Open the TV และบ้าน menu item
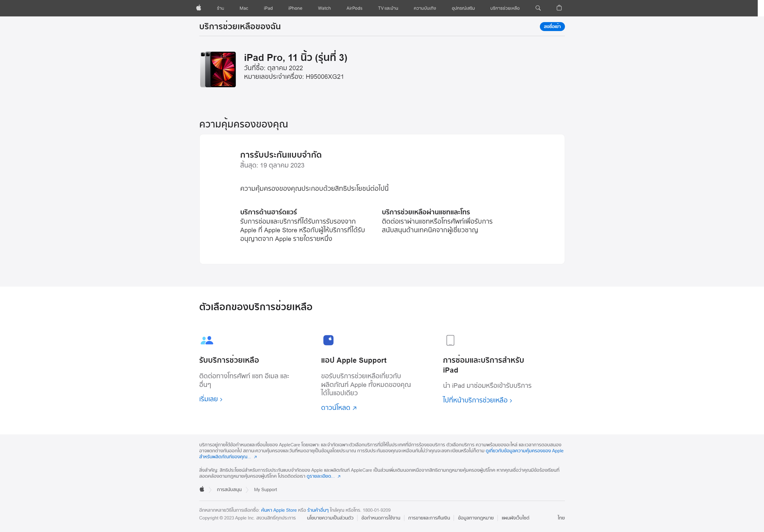Screen dimensions: 764x532 click(x=388, y=8)
